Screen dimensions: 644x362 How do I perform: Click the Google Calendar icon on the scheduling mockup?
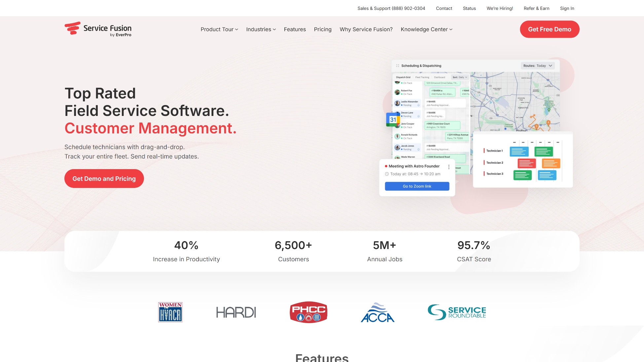tap(393, 119)
